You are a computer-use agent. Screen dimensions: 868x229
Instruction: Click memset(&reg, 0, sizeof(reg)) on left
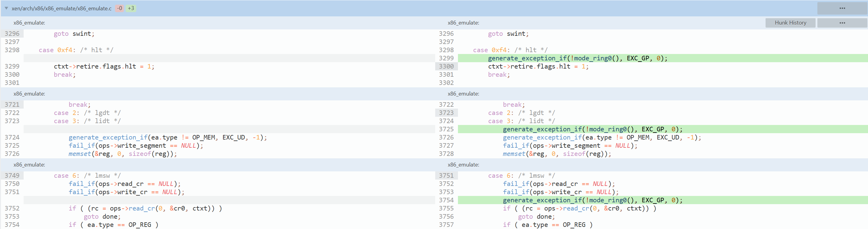pos(123,154)
